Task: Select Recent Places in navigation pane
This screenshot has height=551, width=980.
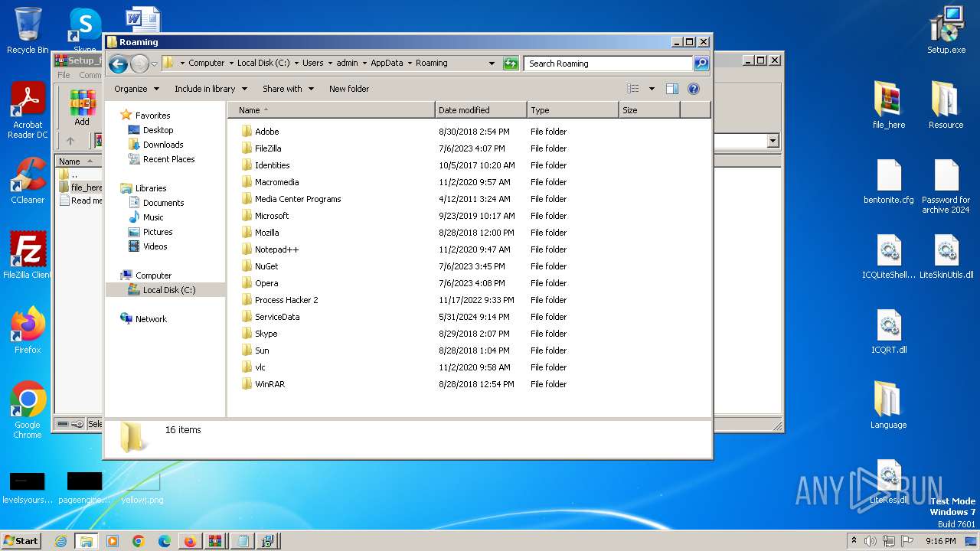Action: 168,159
